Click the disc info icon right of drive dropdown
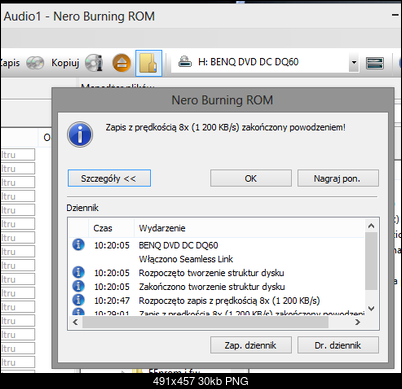Image resolution: width=402 pixels, height=389 pixels. (375, 63)
